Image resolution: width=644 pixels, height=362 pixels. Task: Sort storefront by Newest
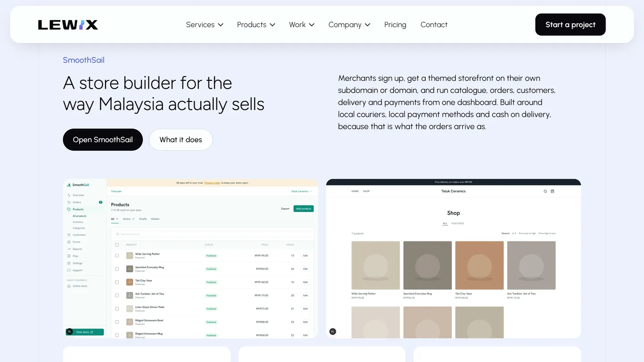coord(505,233)
